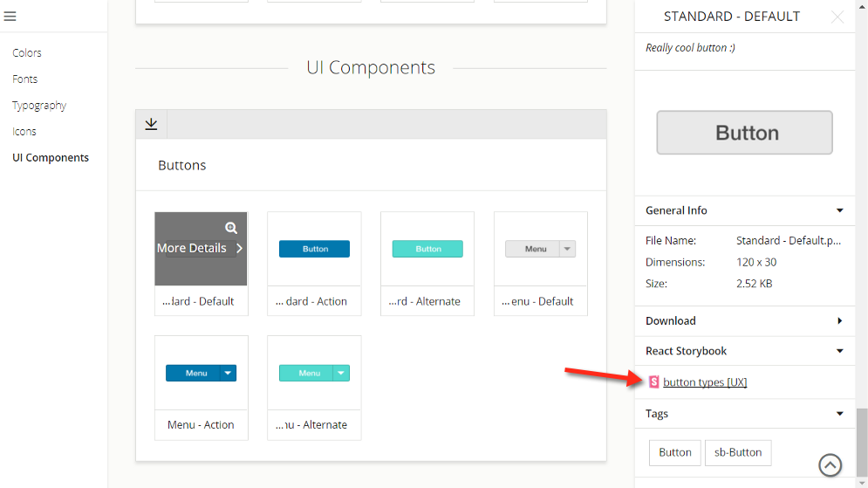Image resolution: width=868 pixels, height=488 pixels.
Task: Collapse the General Info section
Action: pyautogui.click(x=839, y=210)
